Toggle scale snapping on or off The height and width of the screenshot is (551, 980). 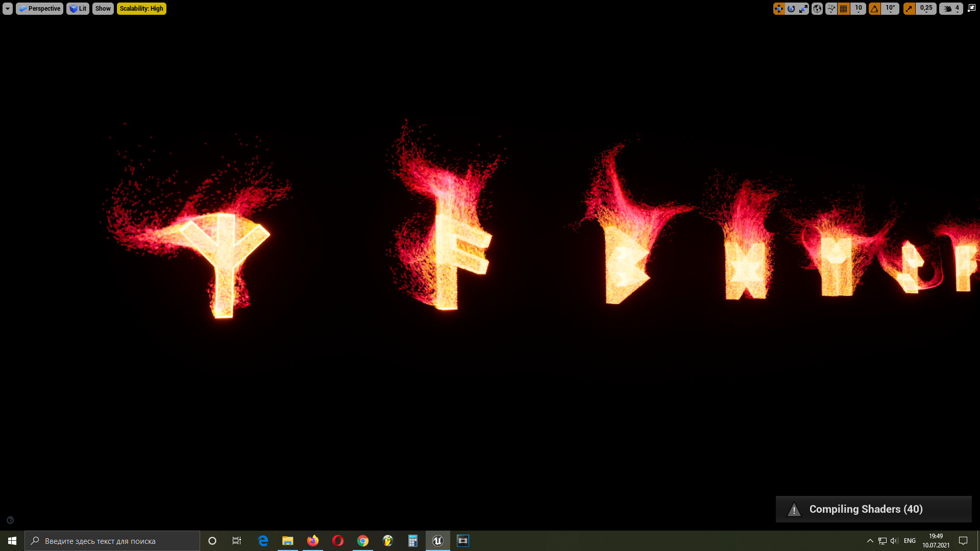(909, 9)
